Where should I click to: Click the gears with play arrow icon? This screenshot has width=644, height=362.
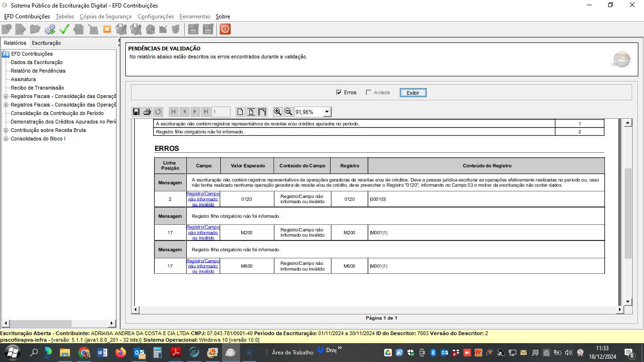click(x=50, y=29)
